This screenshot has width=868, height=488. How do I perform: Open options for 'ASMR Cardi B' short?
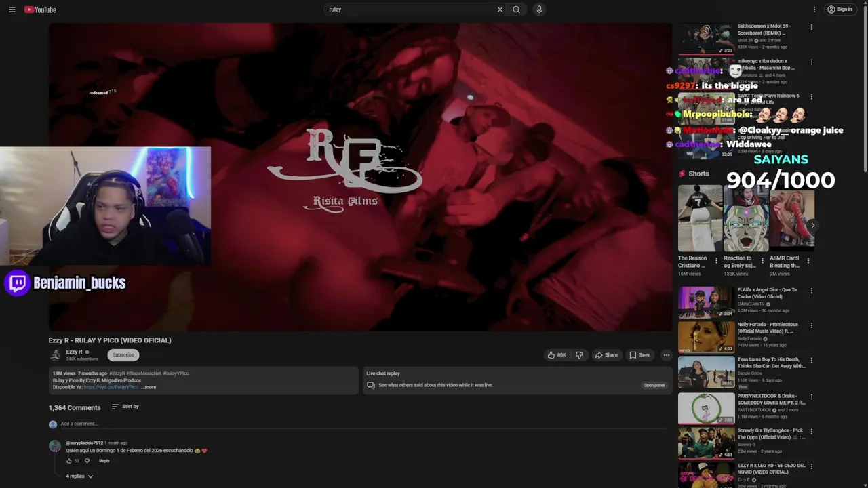coord(808,260)
